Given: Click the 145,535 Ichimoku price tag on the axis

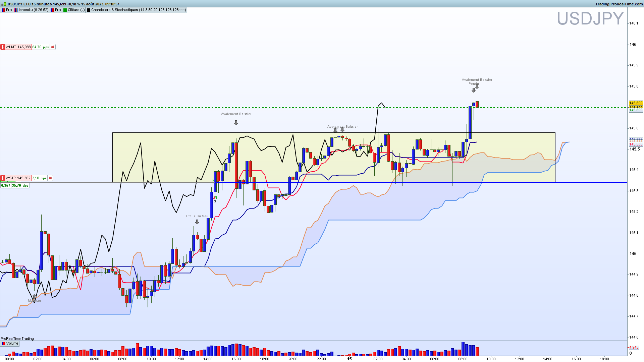Looking at the screenshot, I should 636,144.
